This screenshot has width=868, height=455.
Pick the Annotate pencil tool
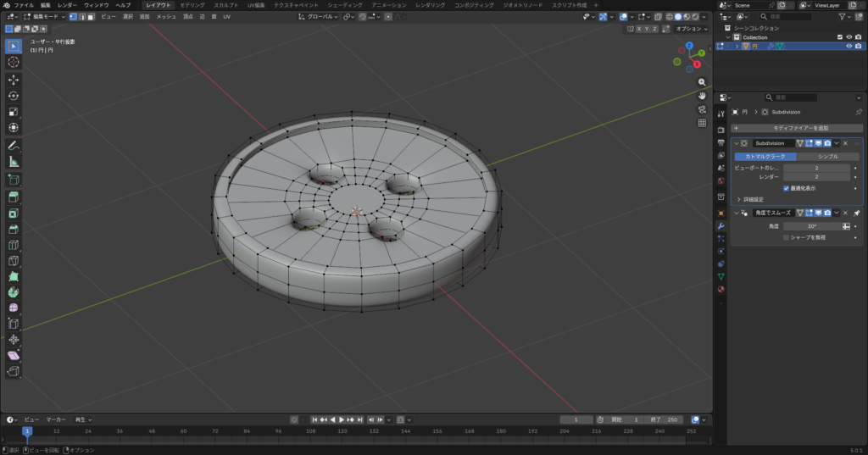point(14,146)
